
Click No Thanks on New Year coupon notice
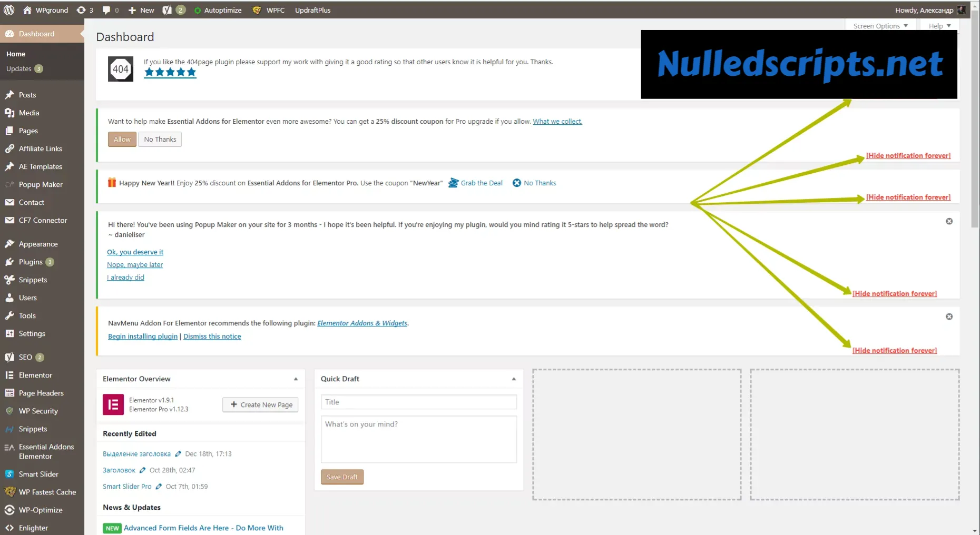[x=534, y=183]
